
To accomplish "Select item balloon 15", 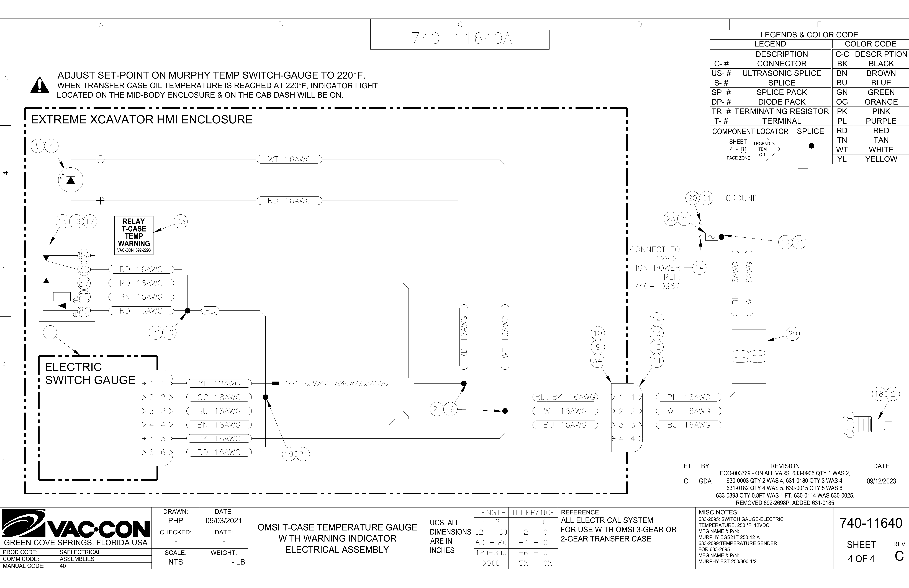I will click(x=62, y=221).
